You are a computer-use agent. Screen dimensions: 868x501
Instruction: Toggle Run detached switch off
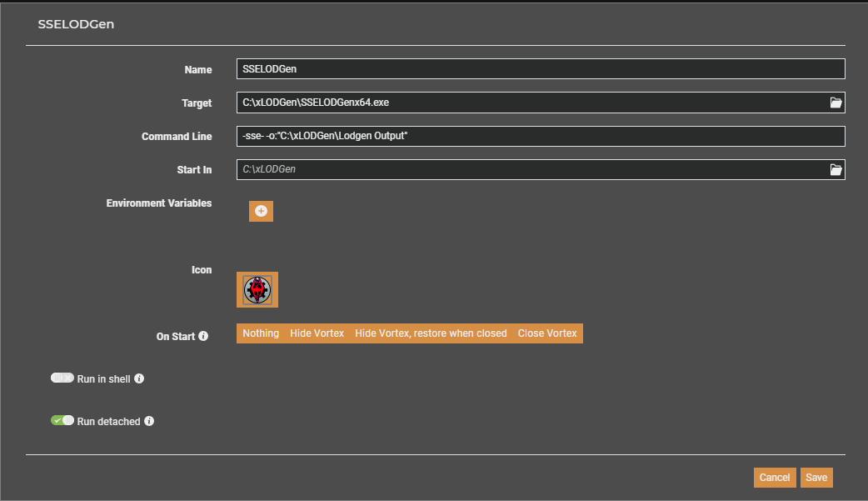(x=62, y=421)
